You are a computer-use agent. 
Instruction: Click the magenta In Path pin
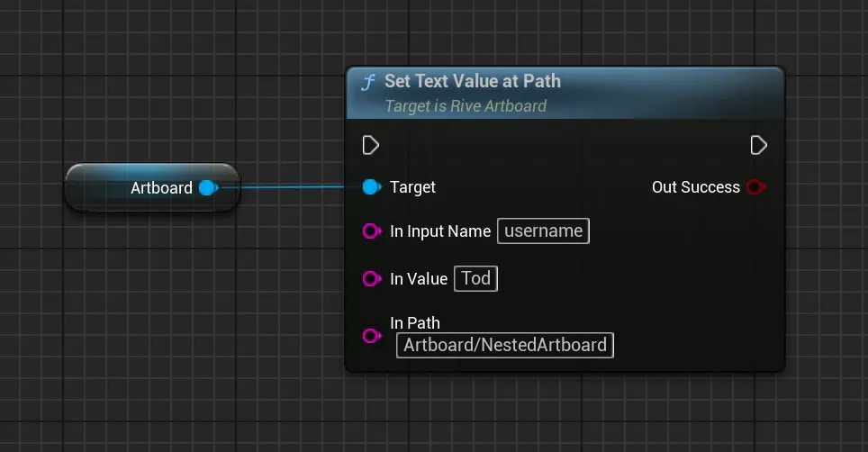pos(372,336)
